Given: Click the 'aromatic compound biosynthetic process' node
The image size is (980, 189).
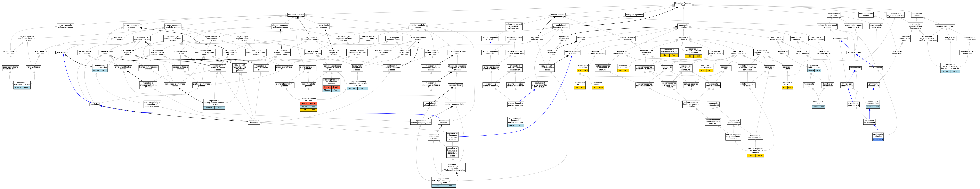Looking at the screenshot, I should click(x=383, y=52).
